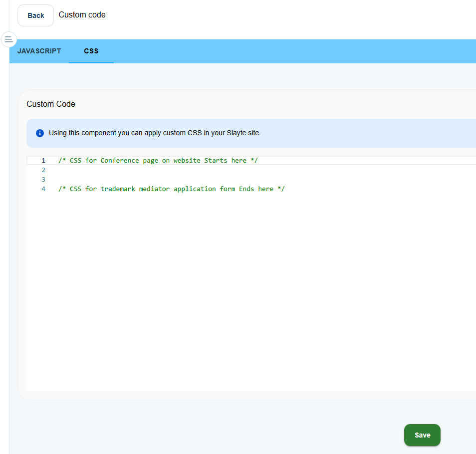Save the custom CSS code
Screen dimensions: 476x454
[422, 435]
